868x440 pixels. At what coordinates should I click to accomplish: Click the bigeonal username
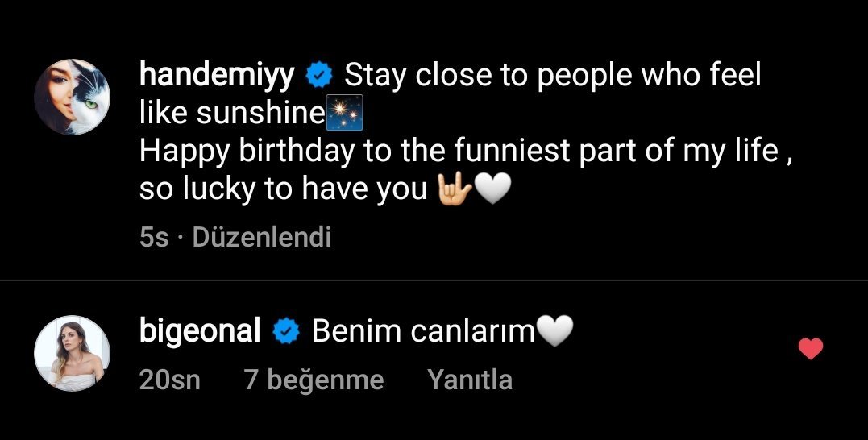(x=200, y=331)
